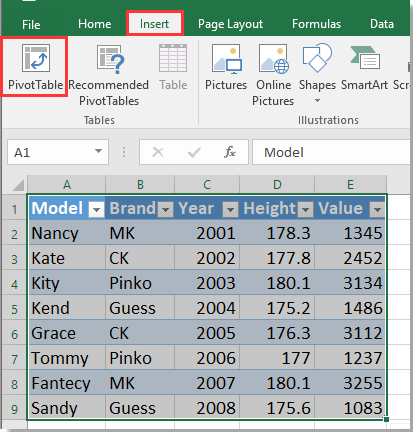This screenshot has width=413, height=432.
Task: Expand the Brand column filter dropdown
Action: point(165,210)
